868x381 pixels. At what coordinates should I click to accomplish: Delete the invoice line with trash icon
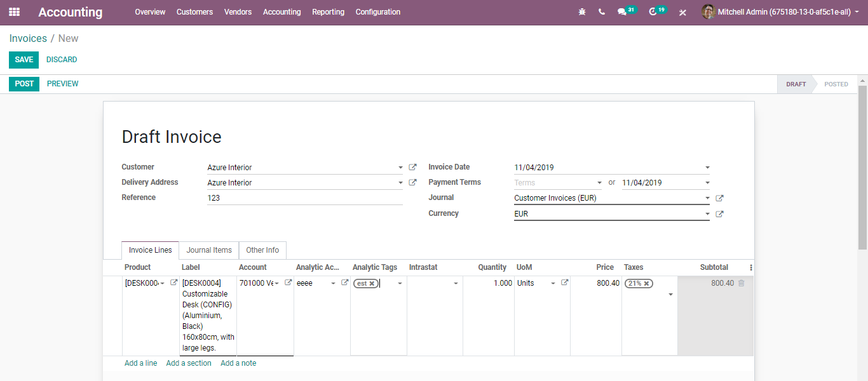pos(741,283)
